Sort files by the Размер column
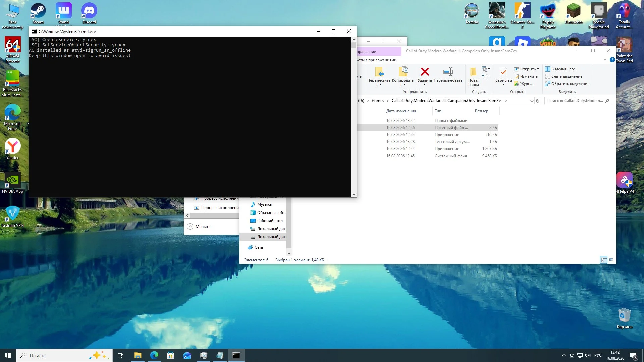Screen dimensions: 644x362 pyautogui.click(x=482, y=111)
